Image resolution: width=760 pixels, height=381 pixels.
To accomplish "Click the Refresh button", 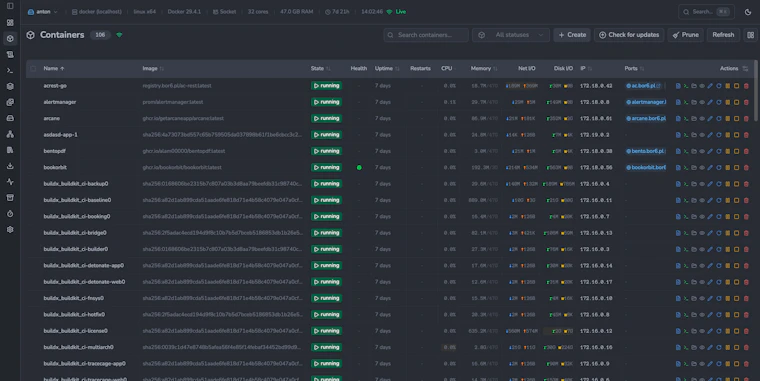I will [x=723, y=35].
